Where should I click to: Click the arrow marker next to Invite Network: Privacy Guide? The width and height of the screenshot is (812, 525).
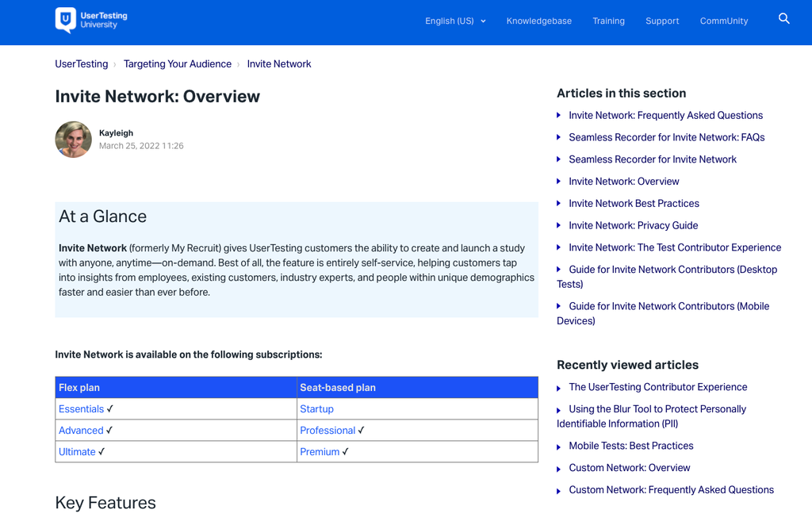click(558, 225)
